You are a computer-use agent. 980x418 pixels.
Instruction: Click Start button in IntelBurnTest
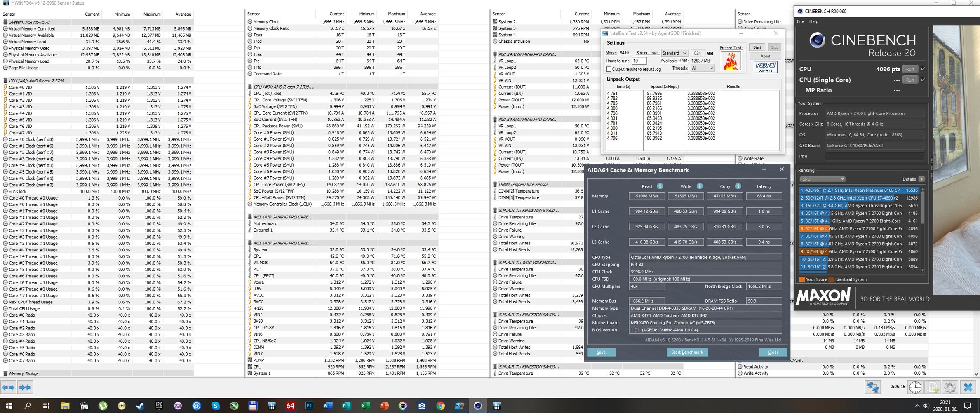coord(757,47)
